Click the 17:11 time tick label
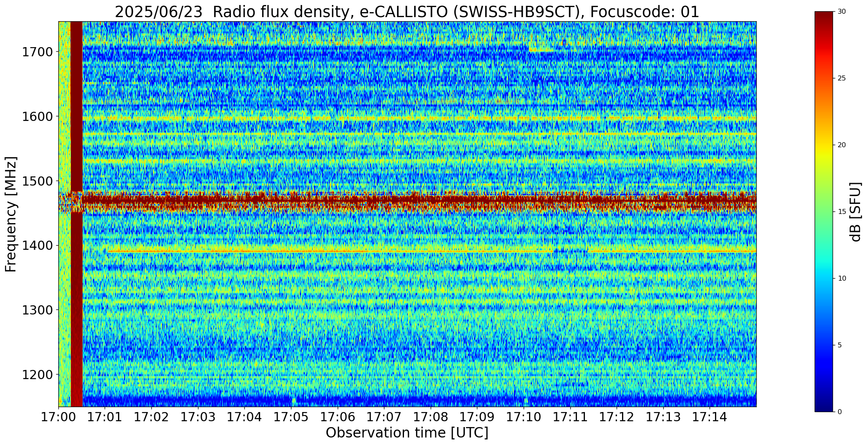Image resolution: width=868 pixels, height=445 pixels. point(570,417)
